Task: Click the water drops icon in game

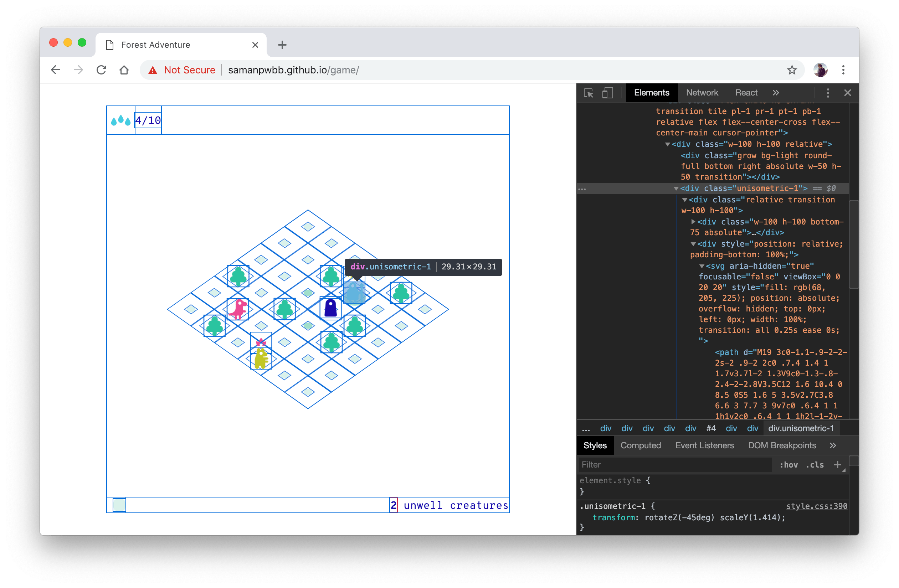Action: [x=120, y=120]
